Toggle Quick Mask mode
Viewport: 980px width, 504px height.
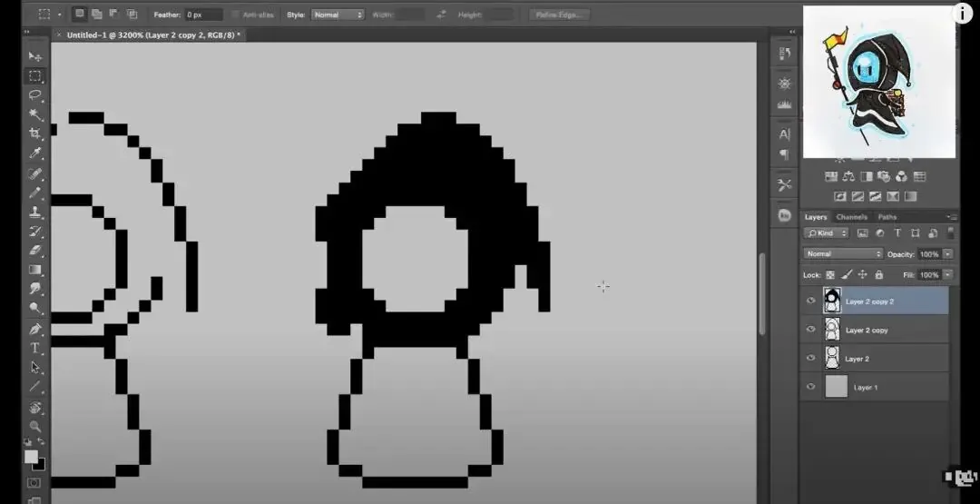pyautogui.click(x=34, y=483)
